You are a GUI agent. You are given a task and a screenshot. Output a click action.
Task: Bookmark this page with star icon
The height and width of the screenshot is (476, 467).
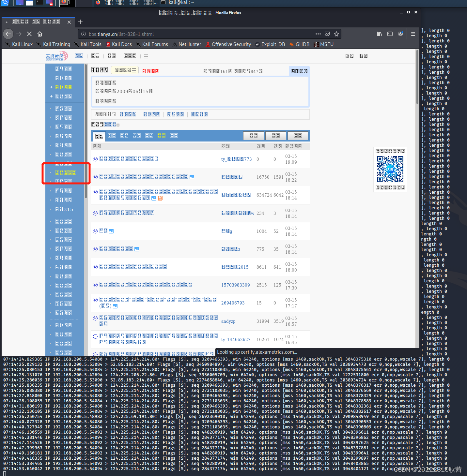coord(336,34)
